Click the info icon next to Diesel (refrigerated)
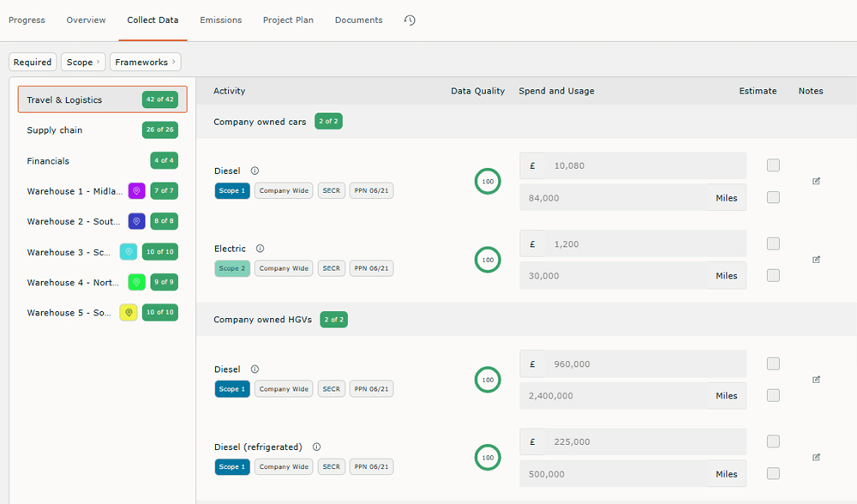Image resolution: width=857 pixels, height=504 pixels. click(316, 447)
